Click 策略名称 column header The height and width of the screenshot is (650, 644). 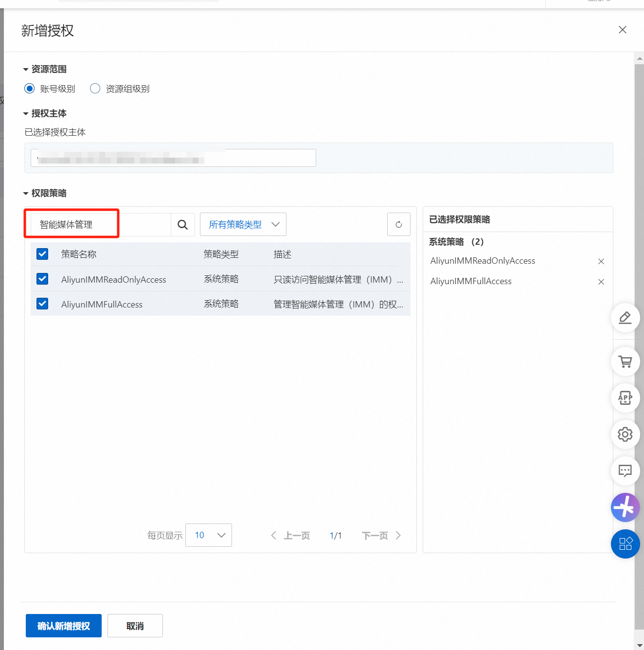[79, 254]
